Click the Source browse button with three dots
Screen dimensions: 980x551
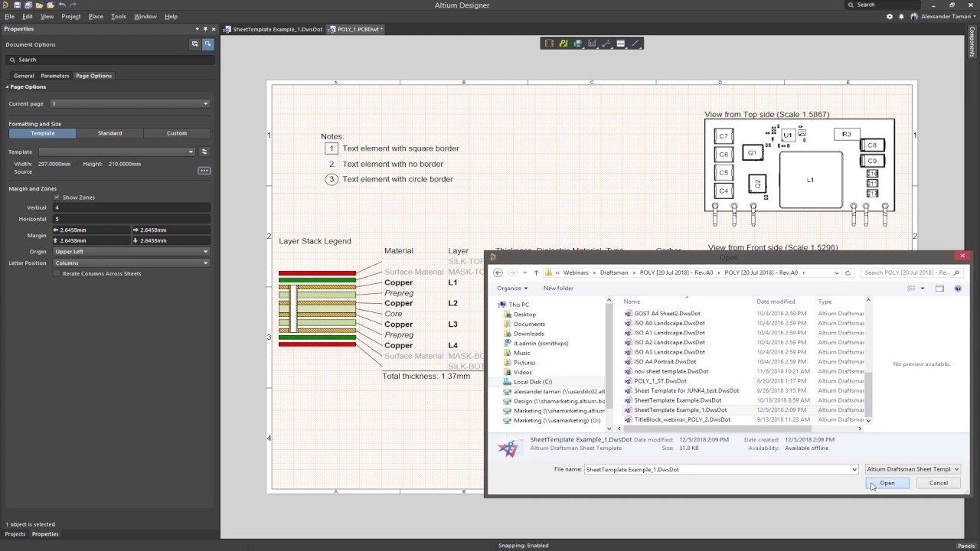204,170
